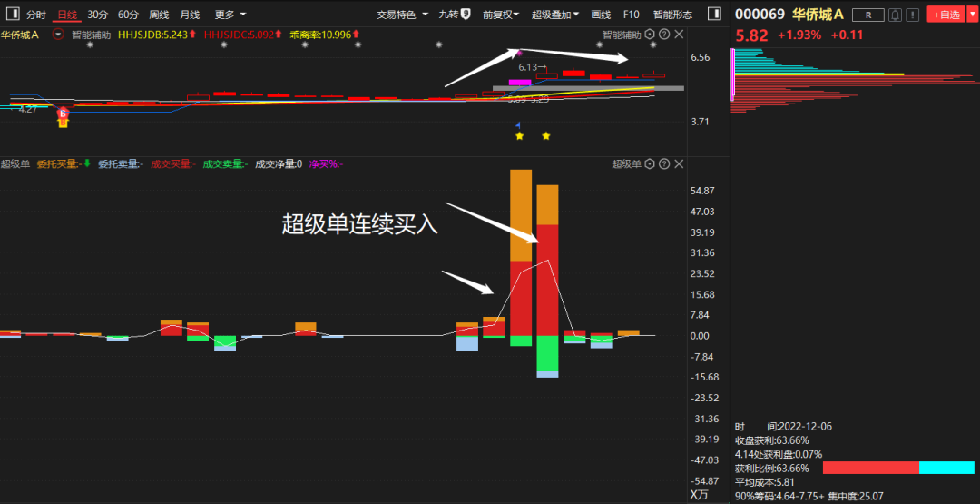Click the current price 5.82
Screen dimensions: 980x504
tap(751, 35)
